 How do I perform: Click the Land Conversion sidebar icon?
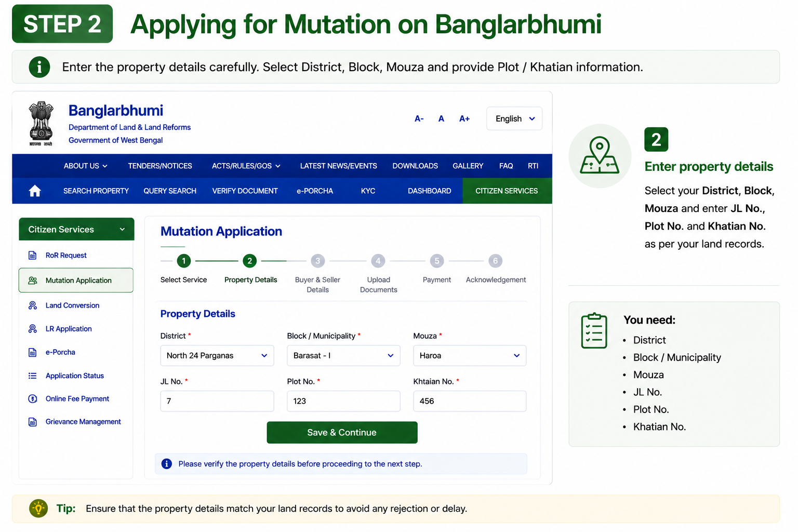pos(32,305)
